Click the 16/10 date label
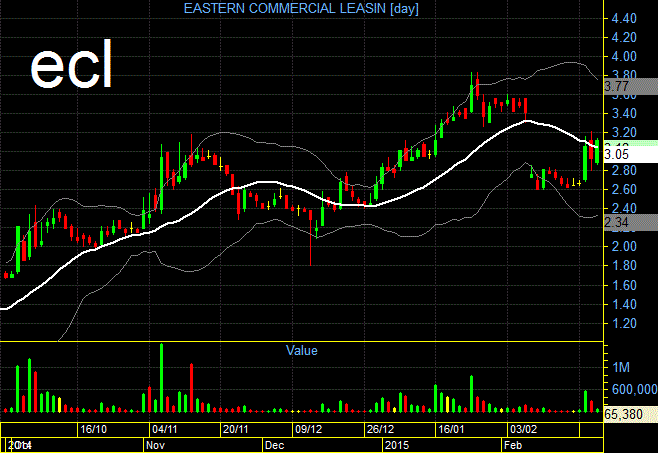Screen dimensions: 658x457 pyautogui.click(x=94, y=430)
